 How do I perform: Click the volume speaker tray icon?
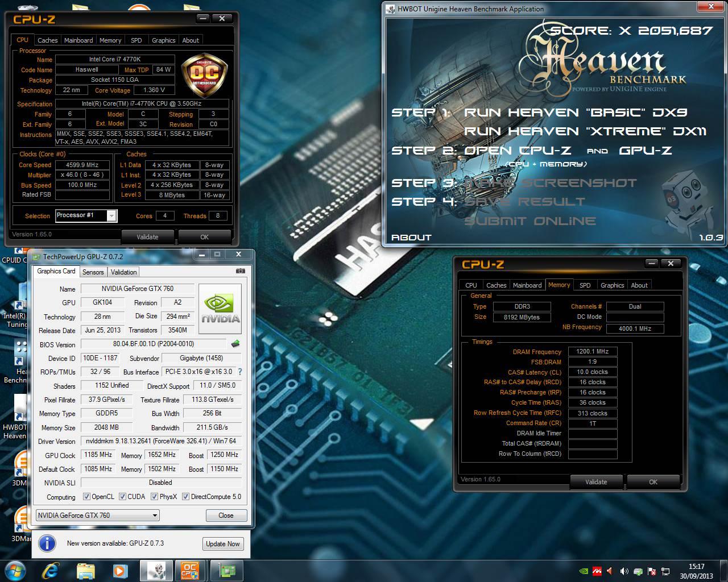tap(624, 571)
